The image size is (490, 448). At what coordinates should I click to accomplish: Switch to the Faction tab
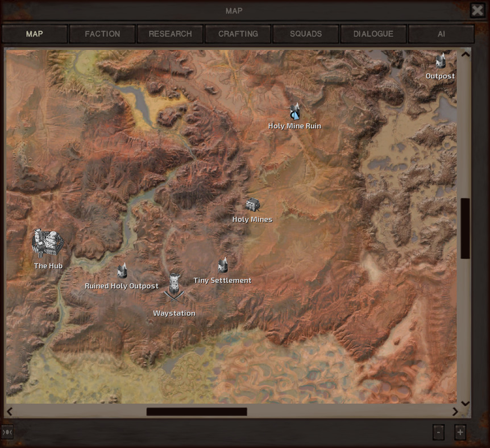[x=102, y=34]
